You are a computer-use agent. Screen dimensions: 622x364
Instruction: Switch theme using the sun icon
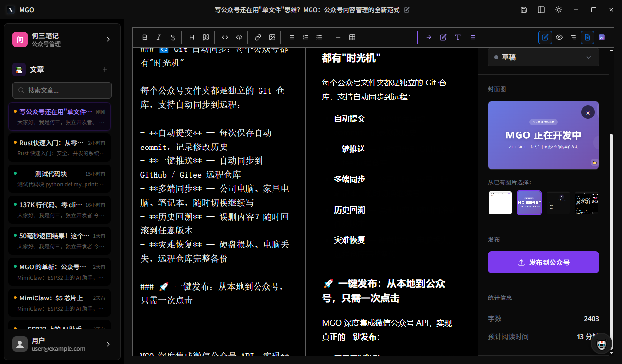point(558,9)
